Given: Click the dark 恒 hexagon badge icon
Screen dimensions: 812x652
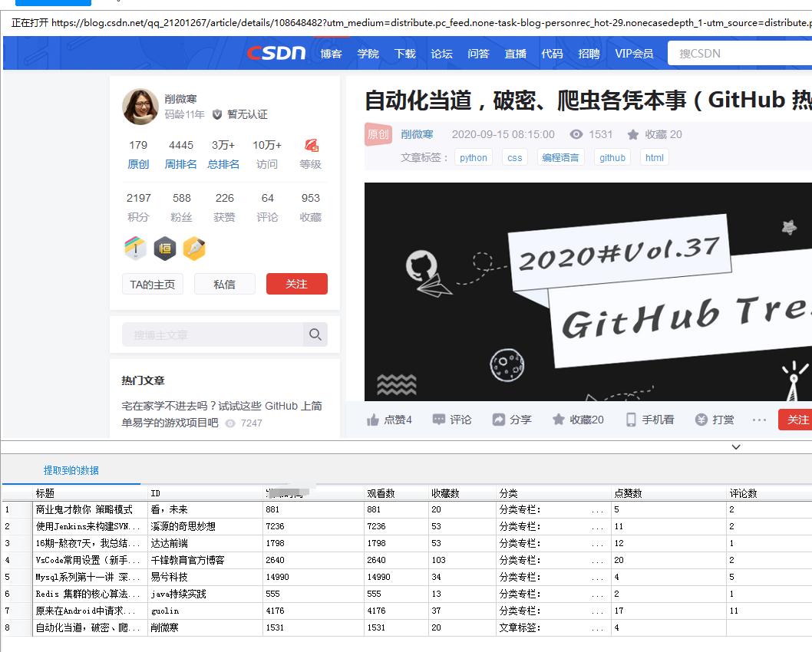Looking at the screenshot, I should pyautogui.click(x=165, y=248).
